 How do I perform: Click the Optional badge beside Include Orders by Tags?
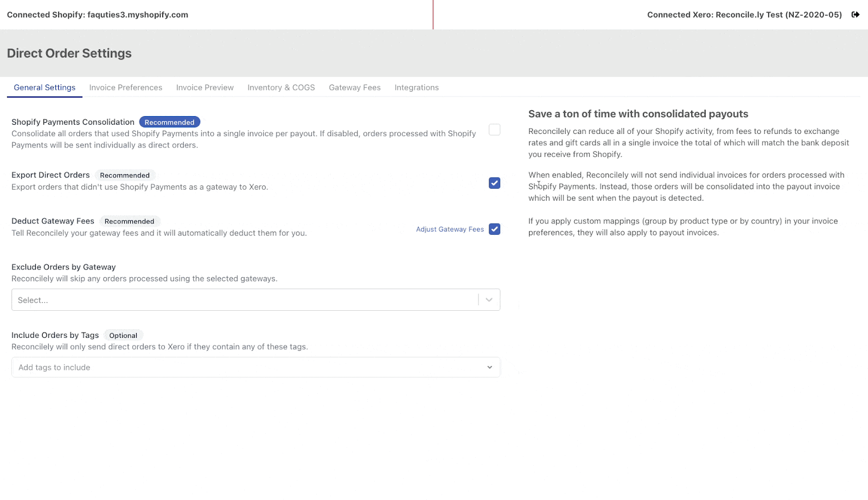(123, 335)
